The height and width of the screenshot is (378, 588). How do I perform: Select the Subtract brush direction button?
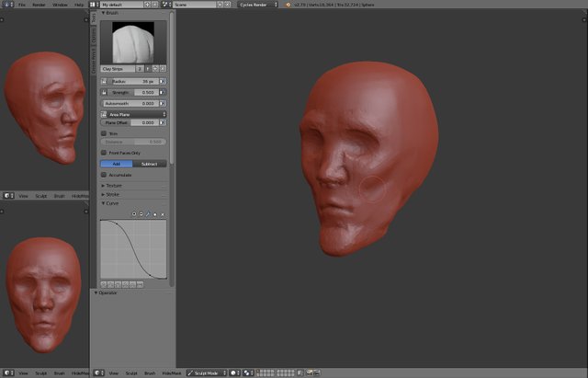(x=149, y=164)
